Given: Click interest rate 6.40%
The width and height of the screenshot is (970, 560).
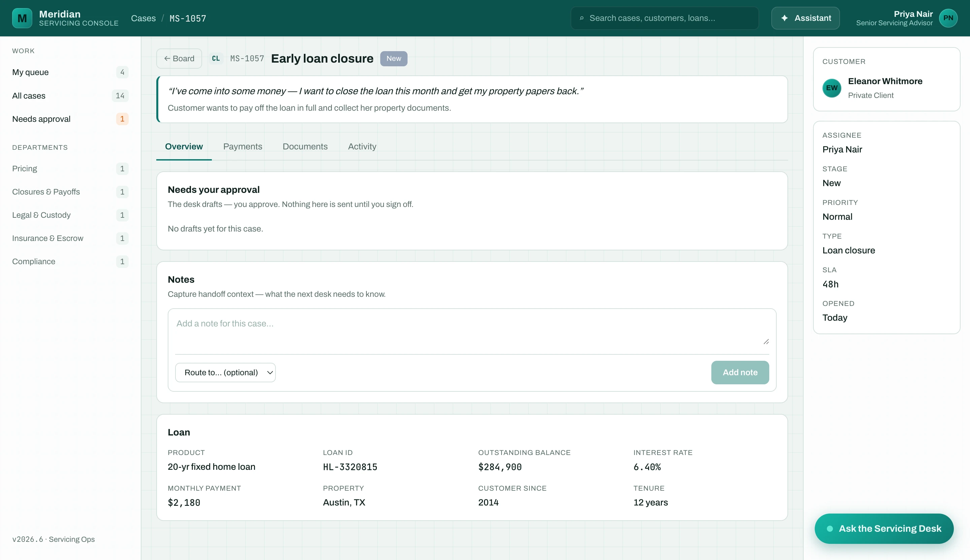Looking at the screenshot, I should pyautogui.click(x=647, y=467).
